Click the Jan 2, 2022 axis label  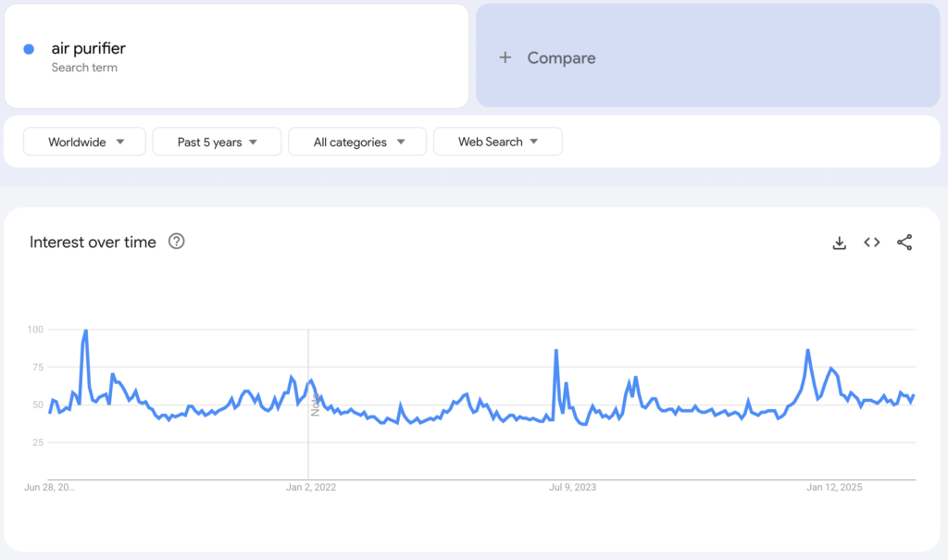point(311,486)
